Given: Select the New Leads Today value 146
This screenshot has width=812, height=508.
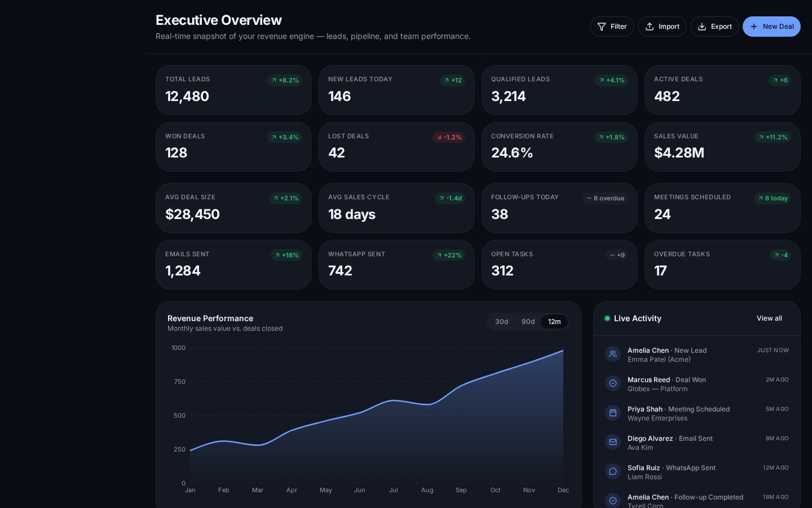Looking at the screenshot, I should pos(339,97).
